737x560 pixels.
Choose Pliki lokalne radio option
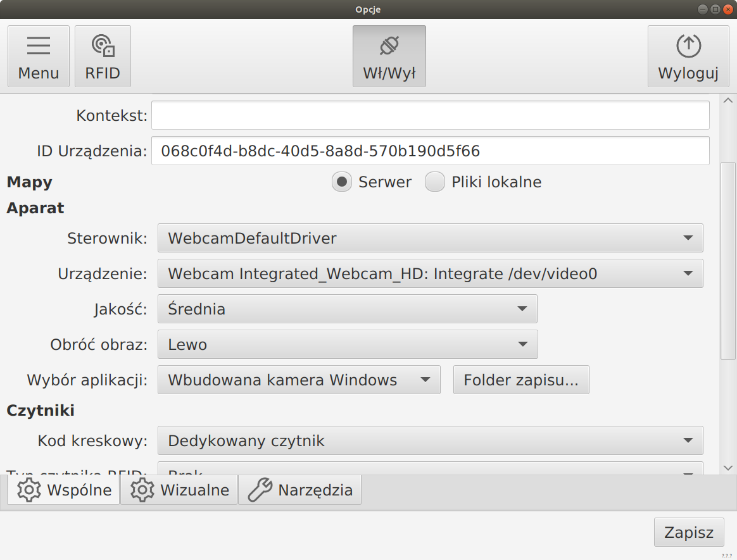pyautogui.click(x=435, y=182)
